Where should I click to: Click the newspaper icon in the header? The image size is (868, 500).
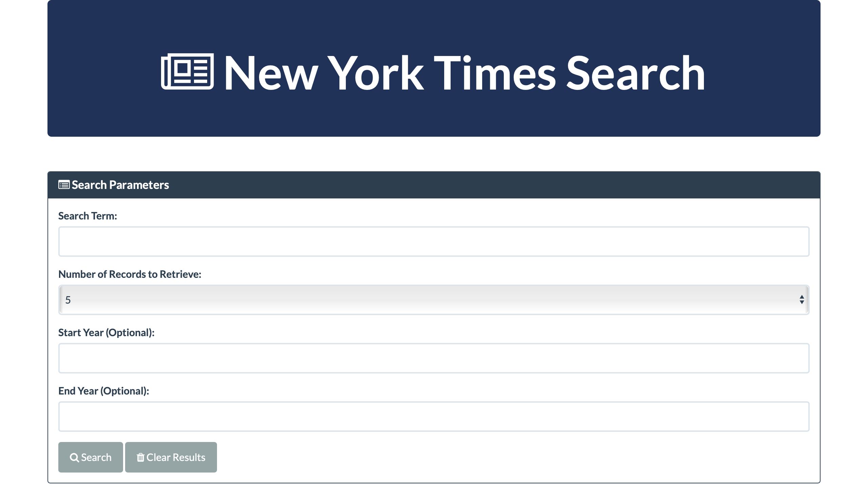188,72
